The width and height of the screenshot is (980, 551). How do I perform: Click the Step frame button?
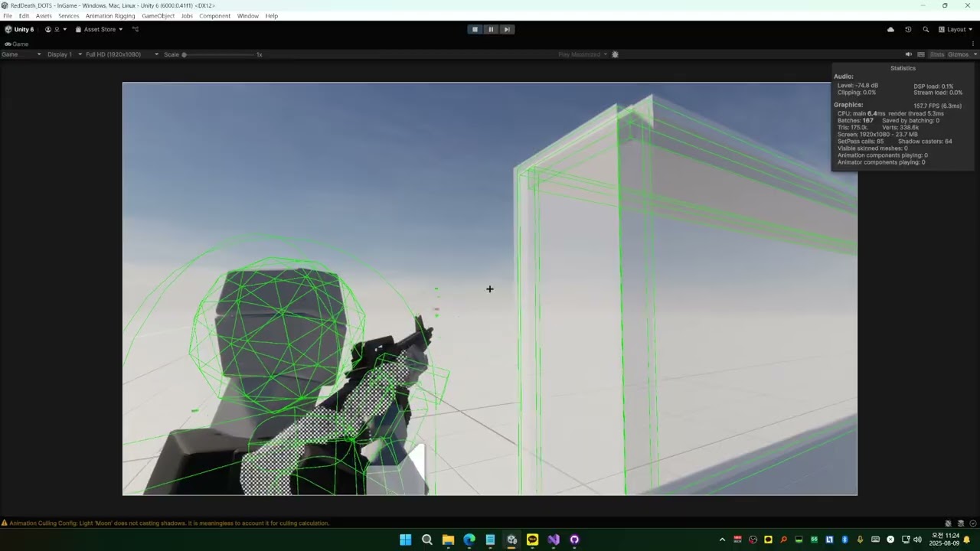pyautogui.click(x=506, y=29)
